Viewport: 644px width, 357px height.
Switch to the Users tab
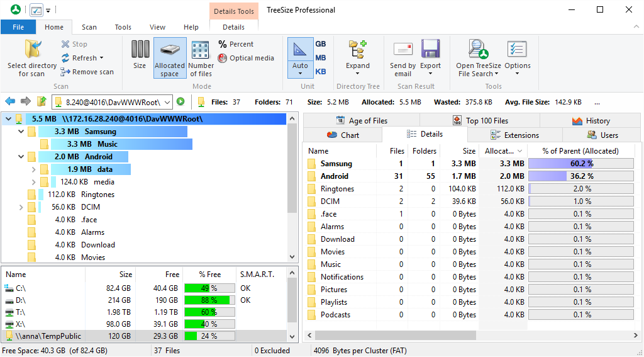pyautogui.click(x=602, y=135)
